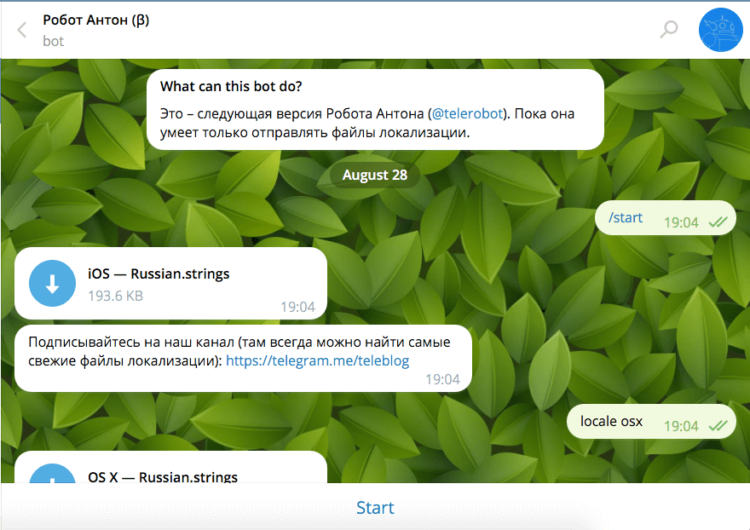
Task: Open the telegram.me/teleblog channel link
Action: pos(318,360)
